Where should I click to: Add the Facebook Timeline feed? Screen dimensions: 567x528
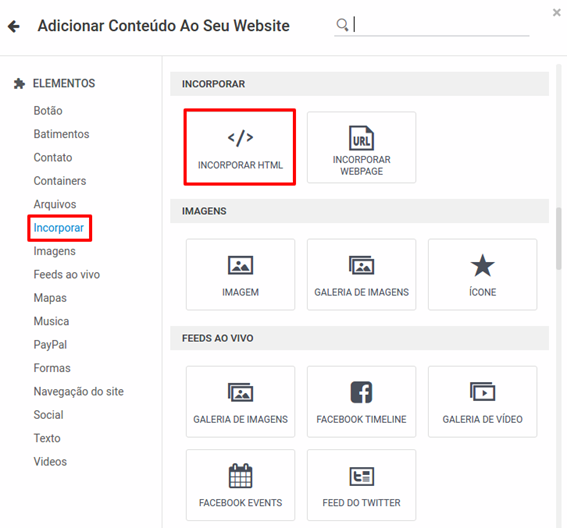(361, 401)
